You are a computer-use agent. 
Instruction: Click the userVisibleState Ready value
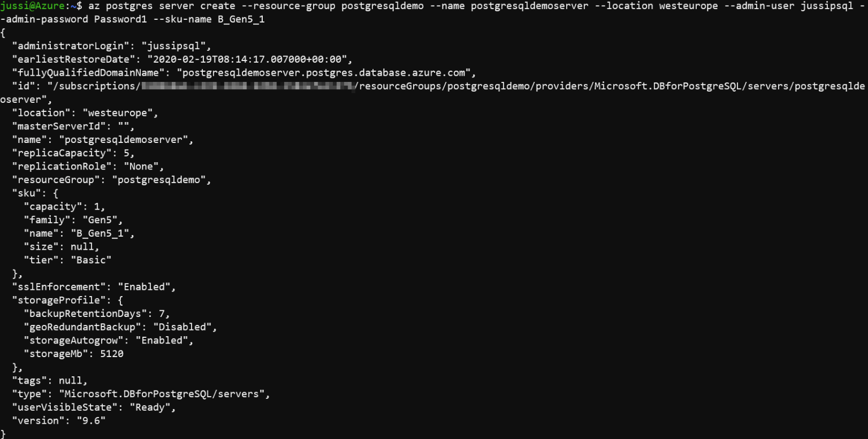coord(150,408)
